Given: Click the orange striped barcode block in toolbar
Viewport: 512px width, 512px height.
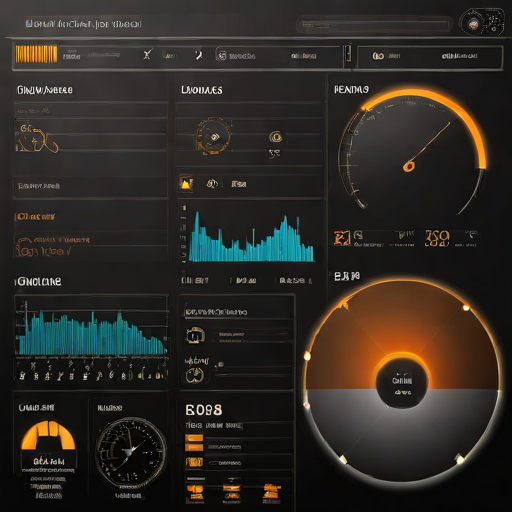Looking at the screenshot, I should click(36, 54).
